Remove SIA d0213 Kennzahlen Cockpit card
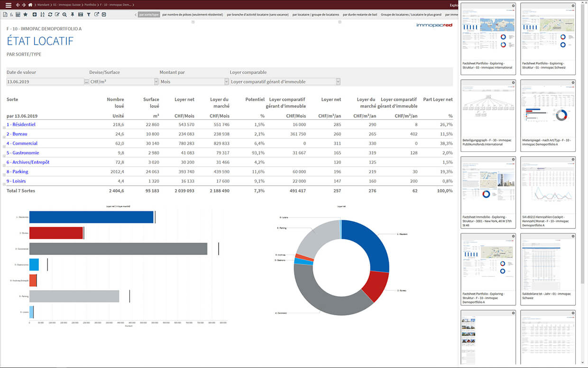This screenshot has height=368, width=588. [573, 160]
